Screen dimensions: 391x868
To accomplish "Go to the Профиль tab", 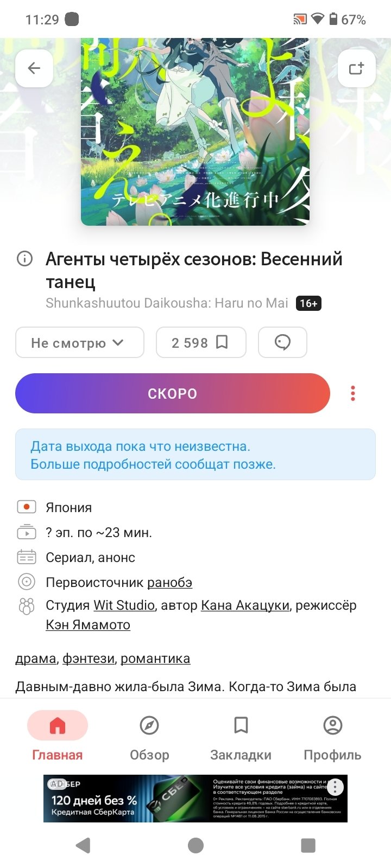I will [x=332, y=736].
